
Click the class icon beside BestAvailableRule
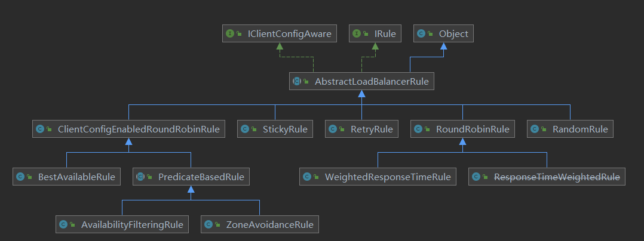pyautogui.click(x=20, y=177)
